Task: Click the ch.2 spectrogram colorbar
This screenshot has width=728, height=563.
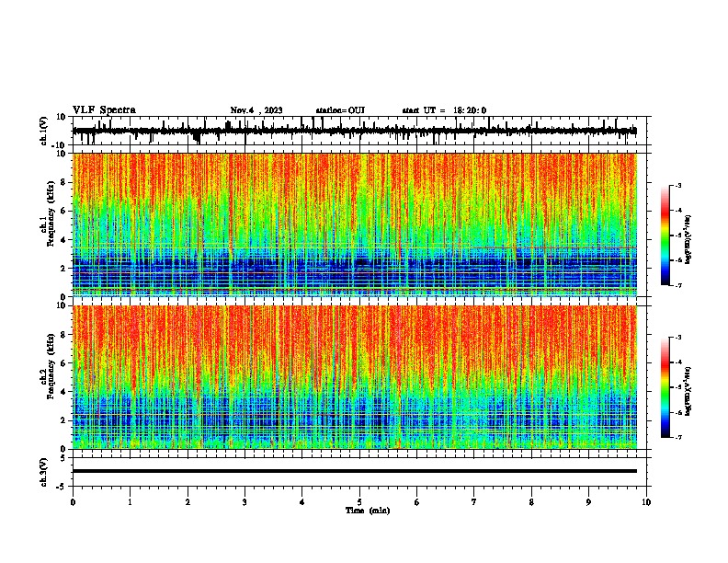Action: (x=665, y=387)
